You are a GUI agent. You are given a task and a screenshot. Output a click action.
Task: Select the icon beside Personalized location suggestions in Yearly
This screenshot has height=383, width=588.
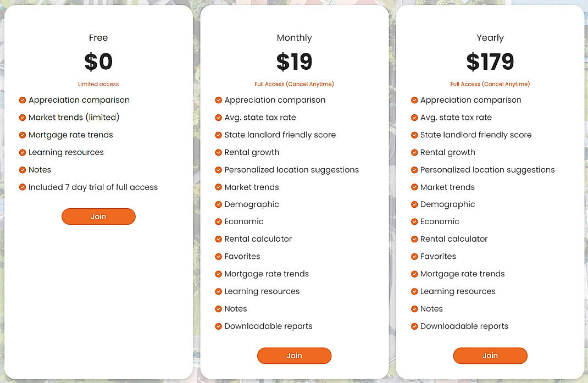(414, 170)
